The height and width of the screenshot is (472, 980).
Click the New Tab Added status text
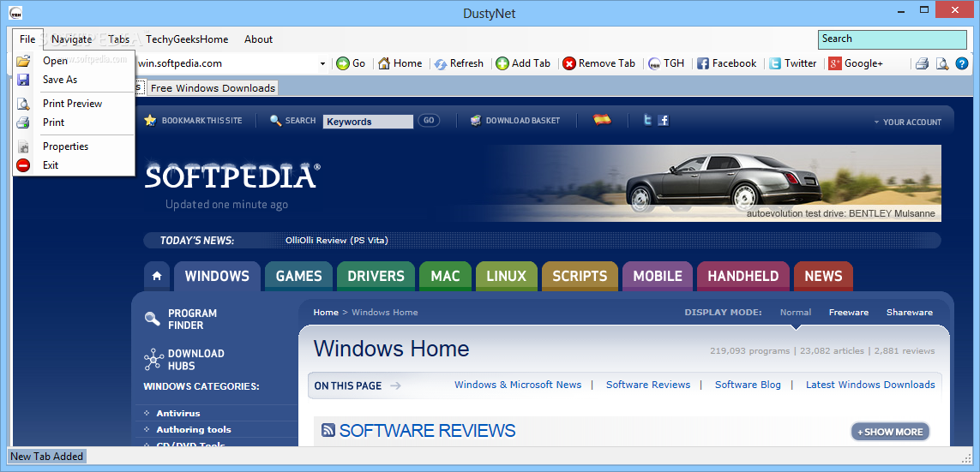tap(47, 457)
